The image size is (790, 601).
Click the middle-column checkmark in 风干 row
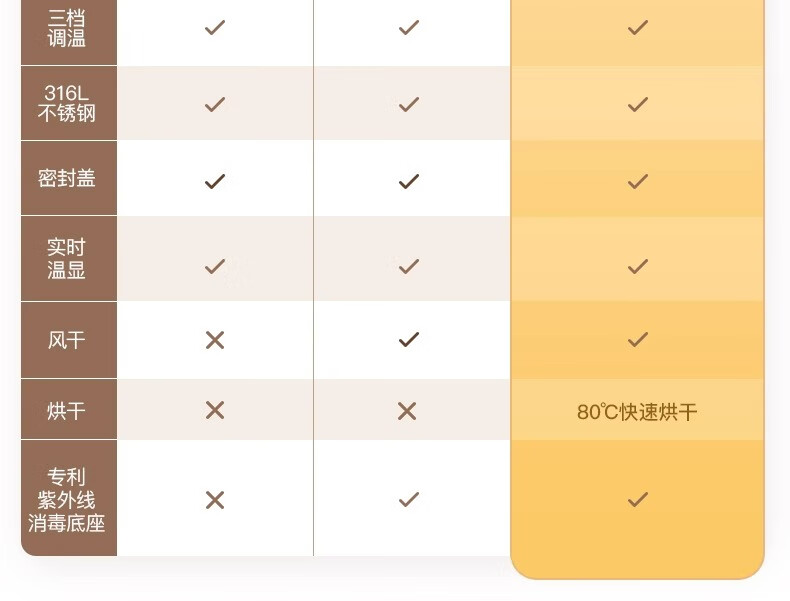(x=409, y=340)
